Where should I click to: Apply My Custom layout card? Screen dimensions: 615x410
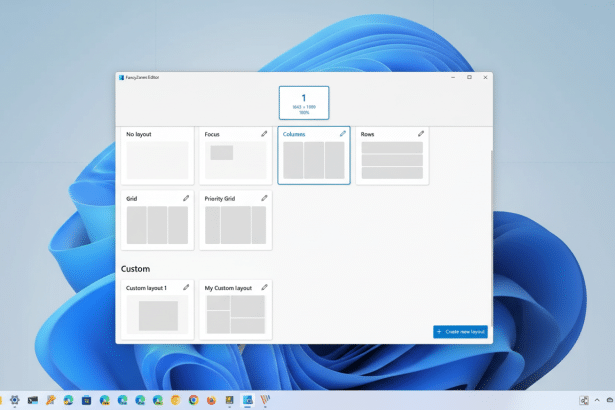click(236, 310)
